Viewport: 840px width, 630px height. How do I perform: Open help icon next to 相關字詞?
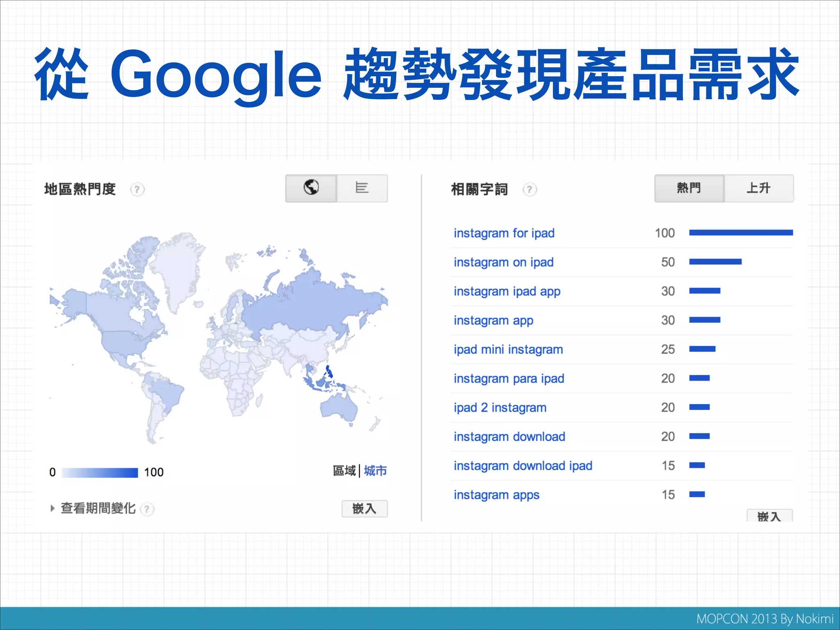pos(530,189)
